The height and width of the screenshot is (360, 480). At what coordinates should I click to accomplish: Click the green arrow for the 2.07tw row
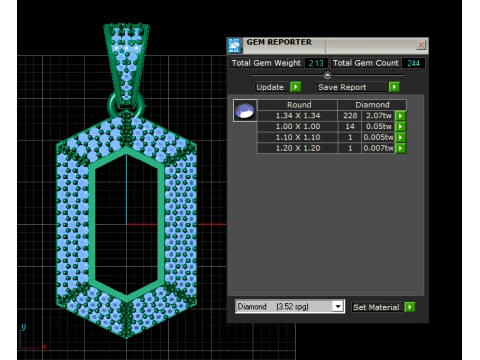pyautogui.click(x=400, y=116)
